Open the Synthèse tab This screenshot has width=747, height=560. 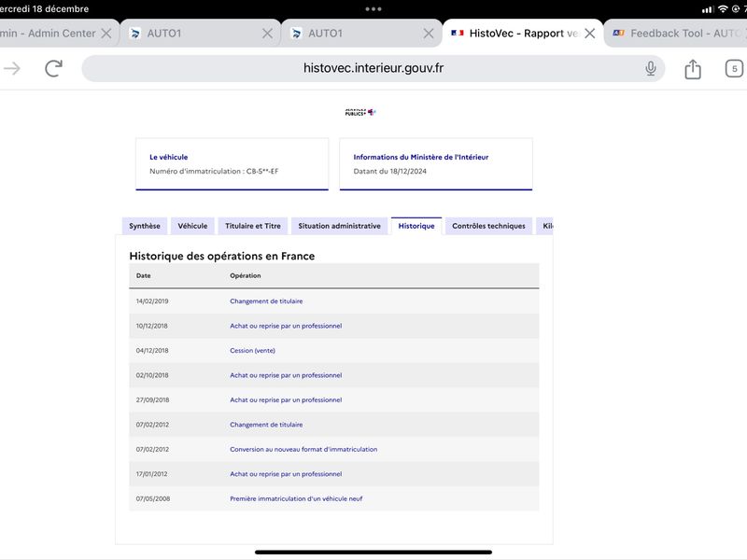coord(145,226)
